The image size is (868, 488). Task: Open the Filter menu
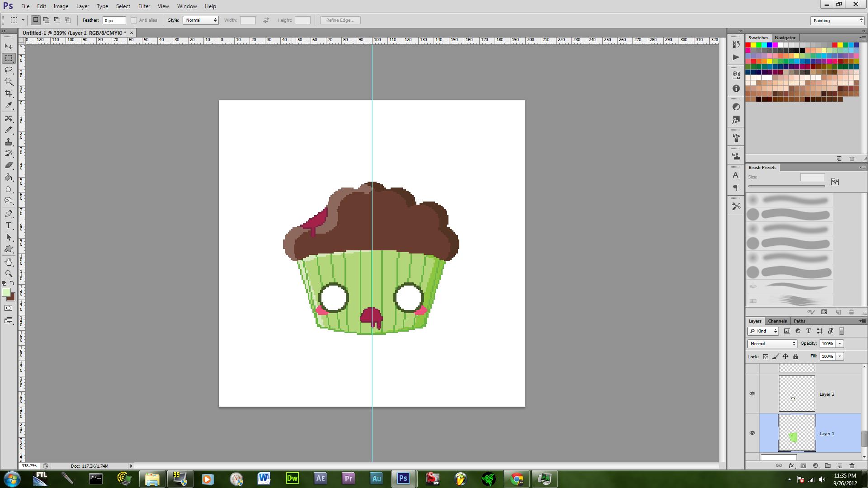144,6
